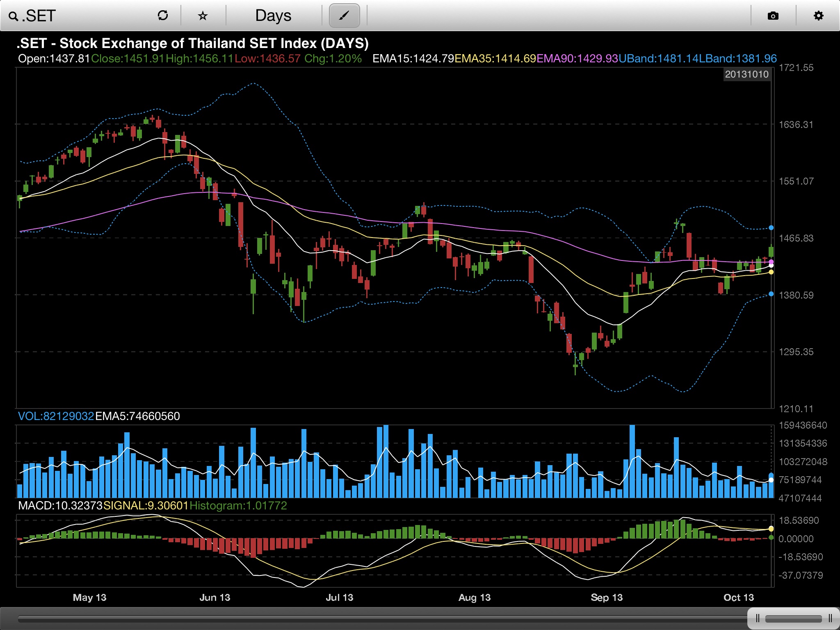The height and width of the screenshot is (630, 840).
Task: Click the 1465.83 price axis label
Action: click(796, 238)
